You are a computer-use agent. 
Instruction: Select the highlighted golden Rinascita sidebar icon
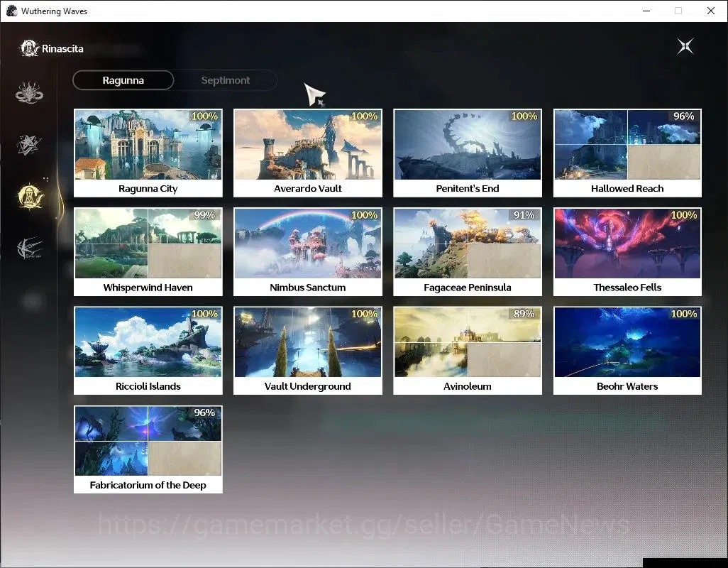point(31,196)
